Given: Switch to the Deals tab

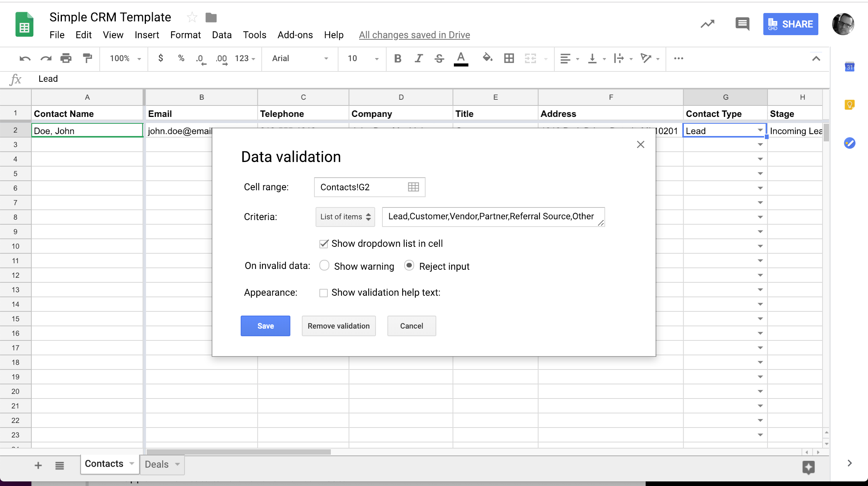Looking at the screenshot, I should click(x=156, y=465).
